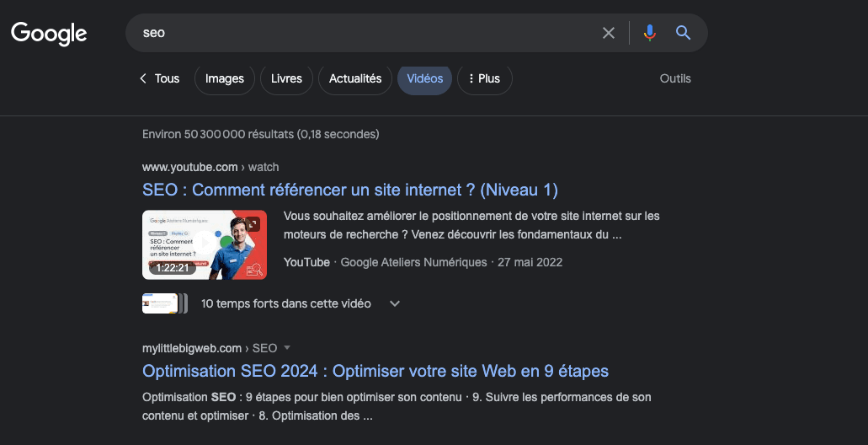This screenshot has width=868, height=445.
Task: Play the YouTube video thumbnail
Action: (x=205, y=244)
